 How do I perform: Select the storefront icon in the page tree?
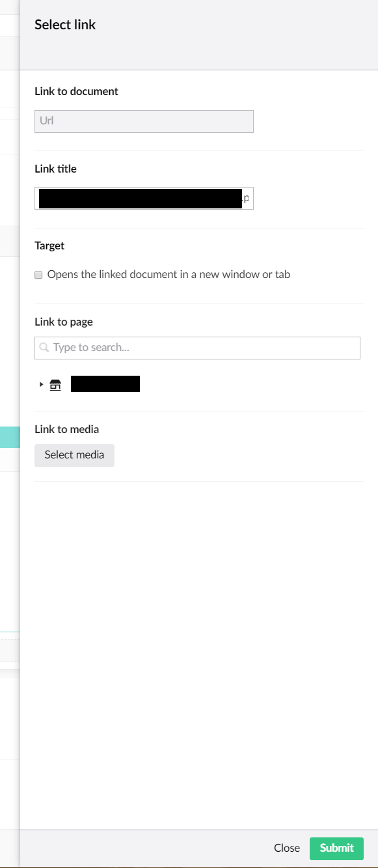[55, 385]
